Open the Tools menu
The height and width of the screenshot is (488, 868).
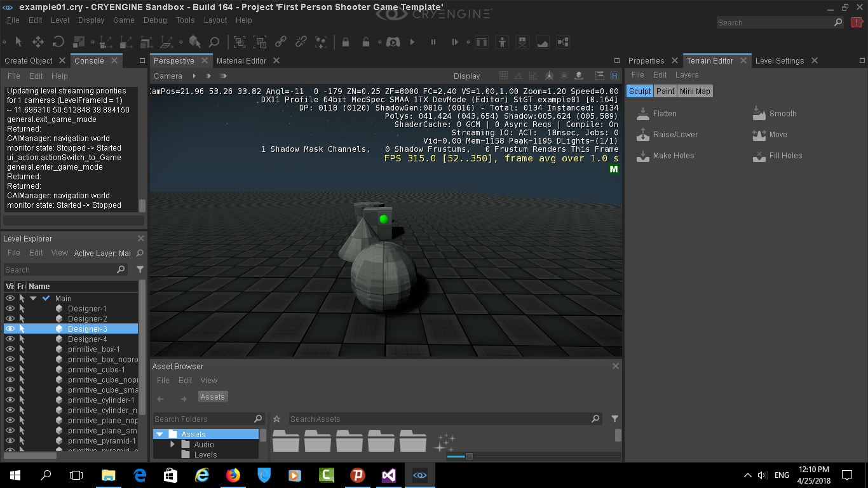[x=186, y=20]
